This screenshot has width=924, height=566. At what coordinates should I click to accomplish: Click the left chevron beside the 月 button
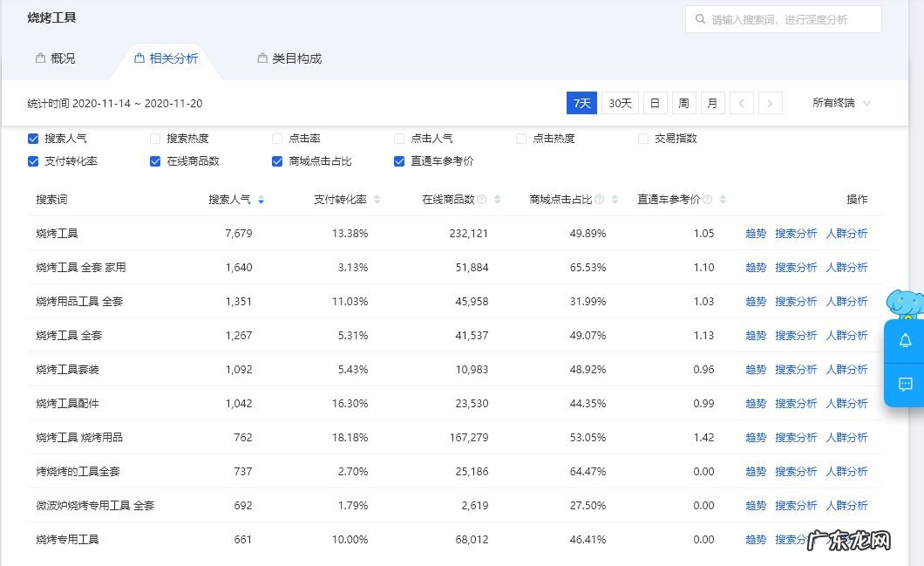coord(742,102)
